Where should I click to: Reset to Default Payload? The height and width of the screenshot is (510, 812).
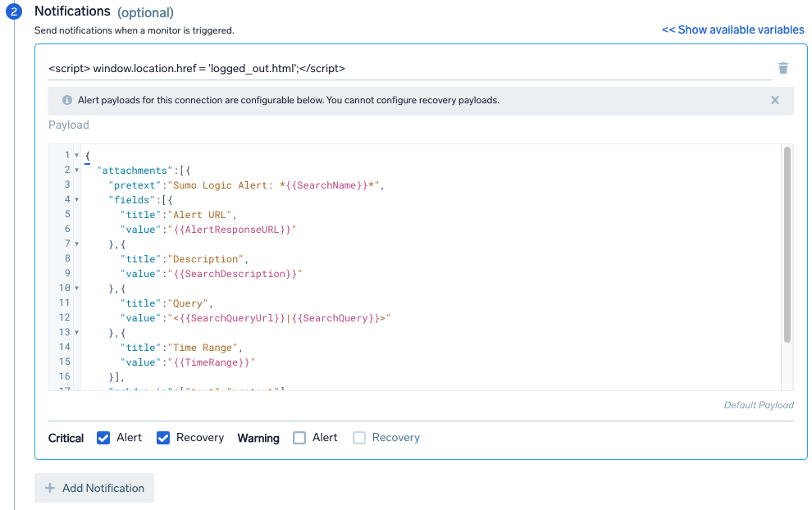(758, 405)
